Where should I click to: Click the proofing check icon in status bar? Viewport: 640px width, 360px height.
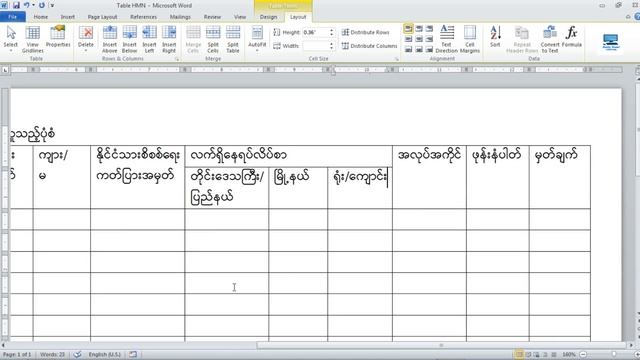[77, 354]
